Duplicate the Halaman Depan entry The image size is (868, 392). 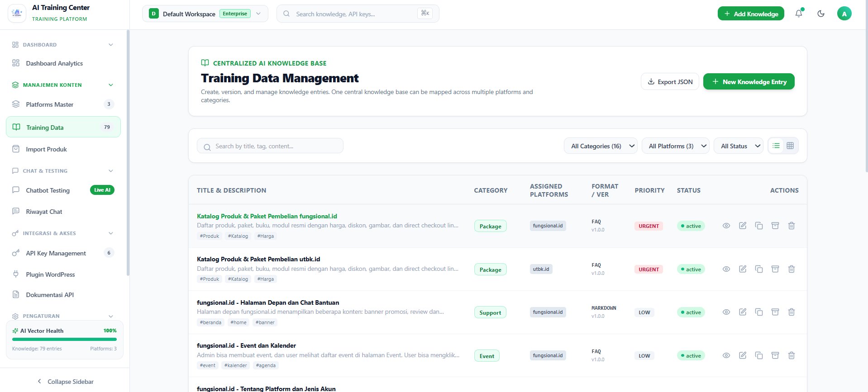pyautogui.click(x=759, y=312)
